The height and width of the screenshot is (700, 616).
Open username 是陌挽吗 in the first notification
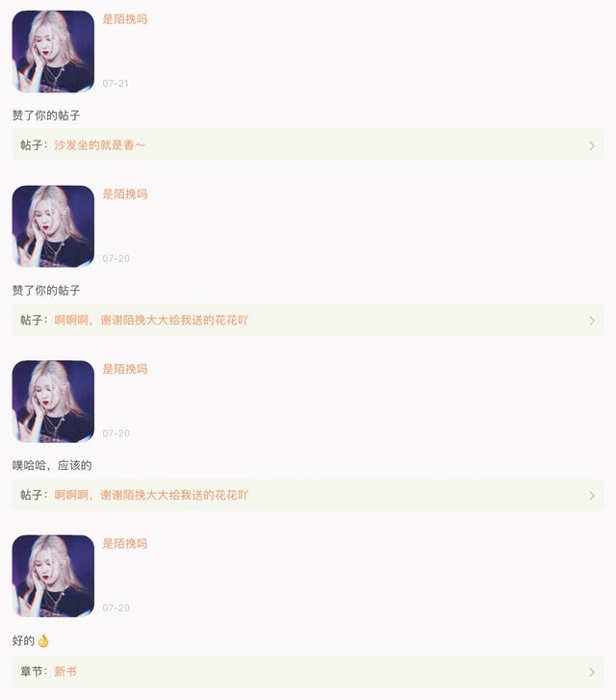pyautogui.click(x=125, y=19)
